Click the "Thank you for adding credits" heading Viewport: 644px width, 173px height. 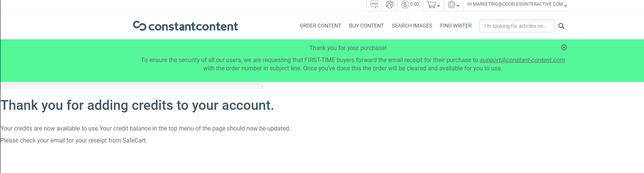(137, 105)
